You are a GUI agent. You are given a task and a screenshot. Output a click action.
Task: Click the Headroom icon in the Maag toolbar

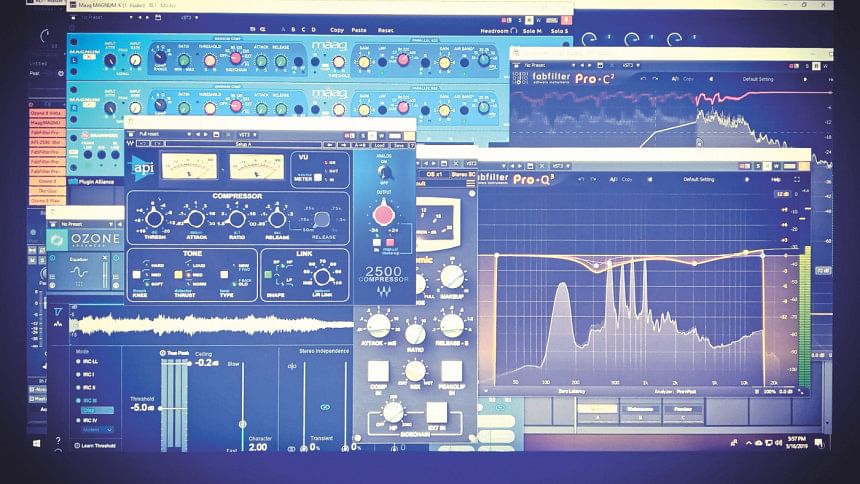[x=514, y=31]
